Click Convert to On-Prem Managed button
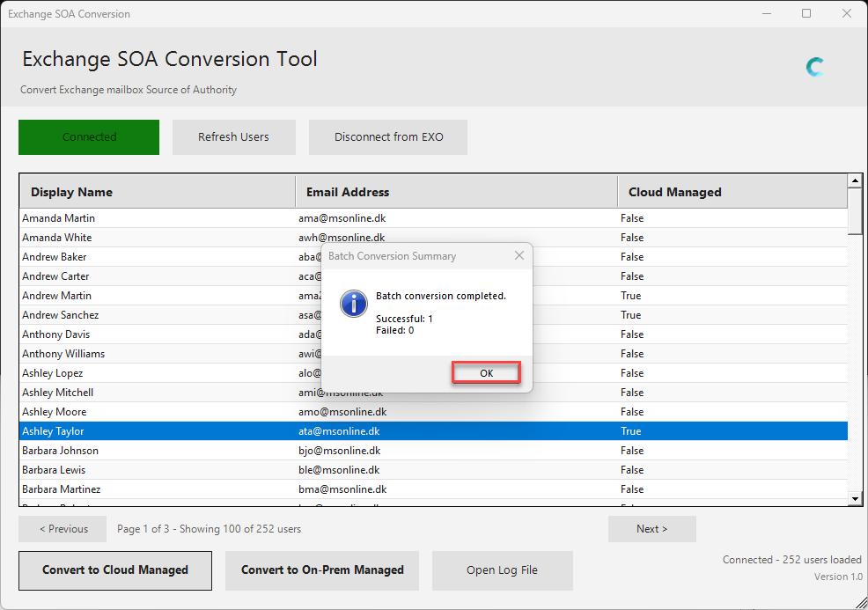 click(x=322, y=570)
